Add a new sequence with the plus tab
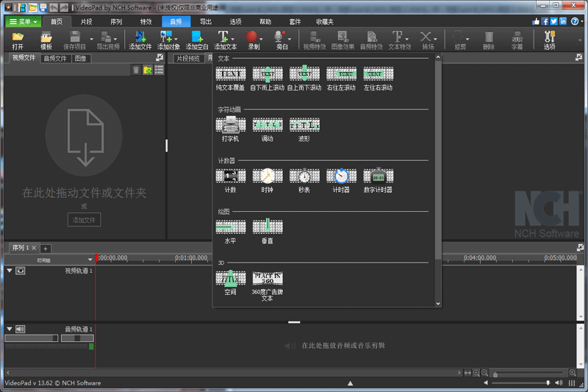The width and height of the screenshot is (588, 392). click(x=45, y=249)
